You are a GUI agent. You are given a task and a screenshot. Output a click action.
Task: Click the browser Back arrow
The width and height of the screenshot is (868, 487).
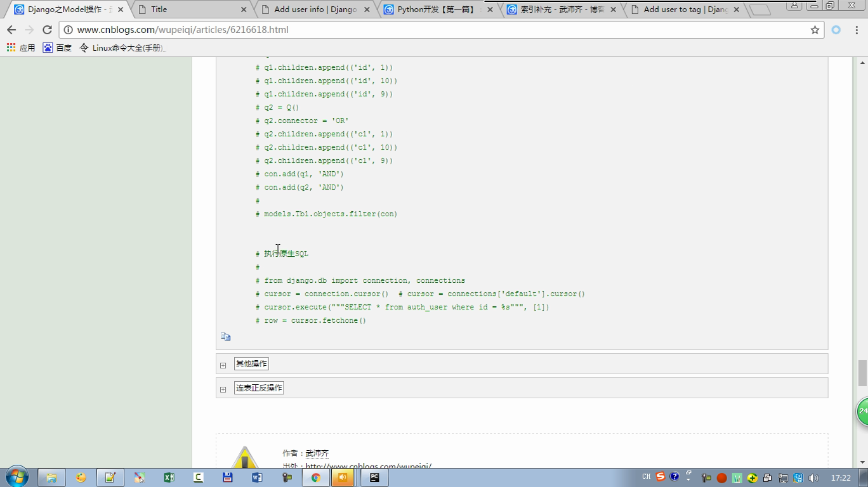(11, 30)
